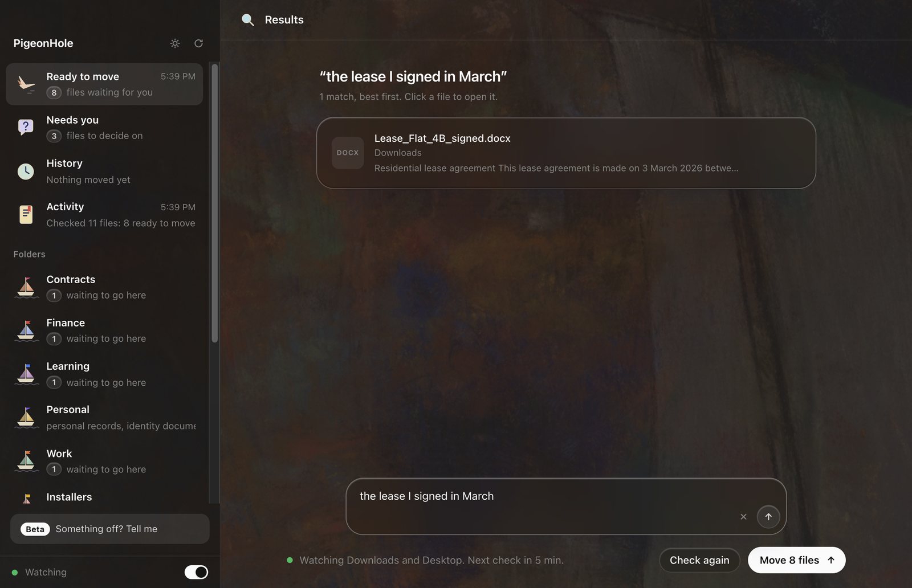
Task: Open the Activity notepad icon
Action: (26, 214)
